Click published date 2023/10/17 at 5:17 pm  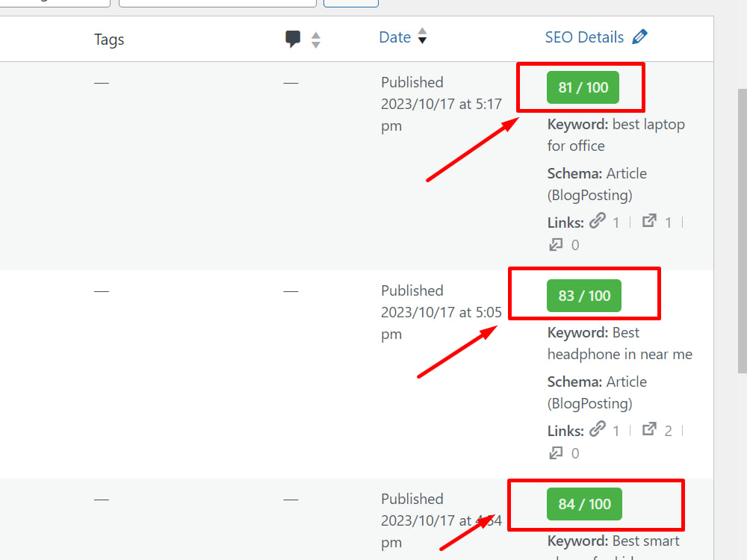(441, 115)
